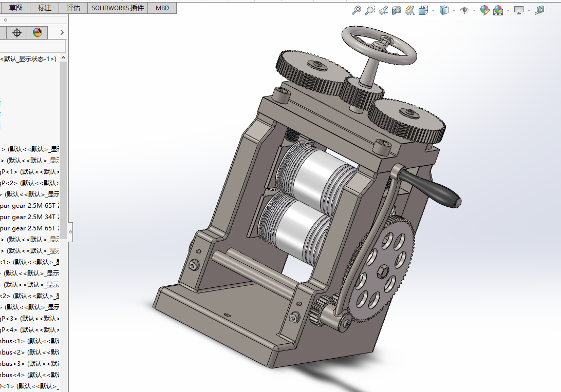Activate the Zoom to Area tool

(x=369, y=10)
